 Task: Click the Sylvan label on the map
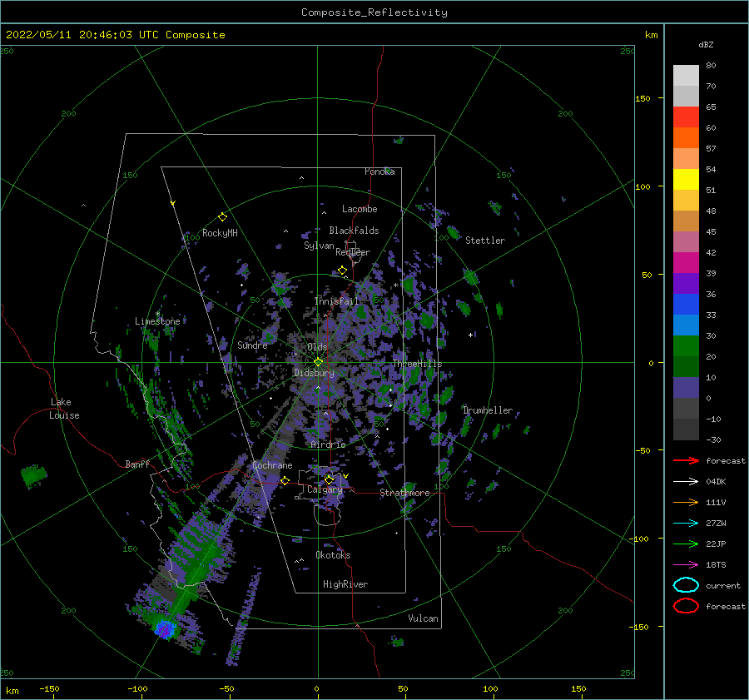[x=319, y=246]
